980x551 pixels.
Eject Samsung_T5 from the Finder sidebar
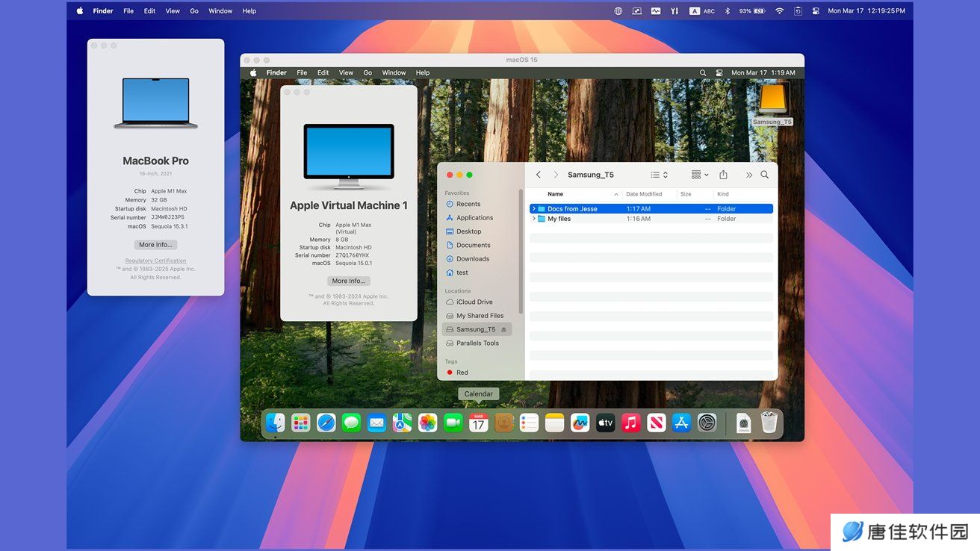pos(503,329)
